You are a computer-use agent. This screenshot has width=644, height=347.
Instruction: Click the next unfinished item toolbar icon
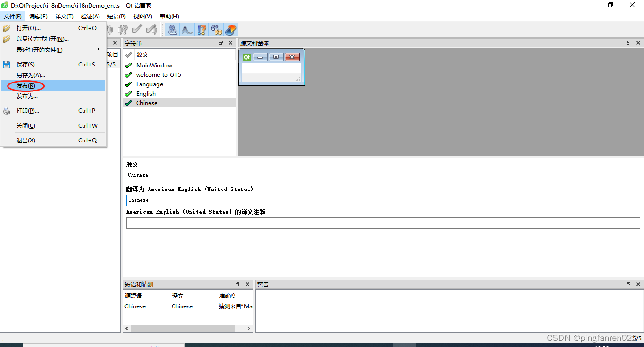[x=123, y=30]
